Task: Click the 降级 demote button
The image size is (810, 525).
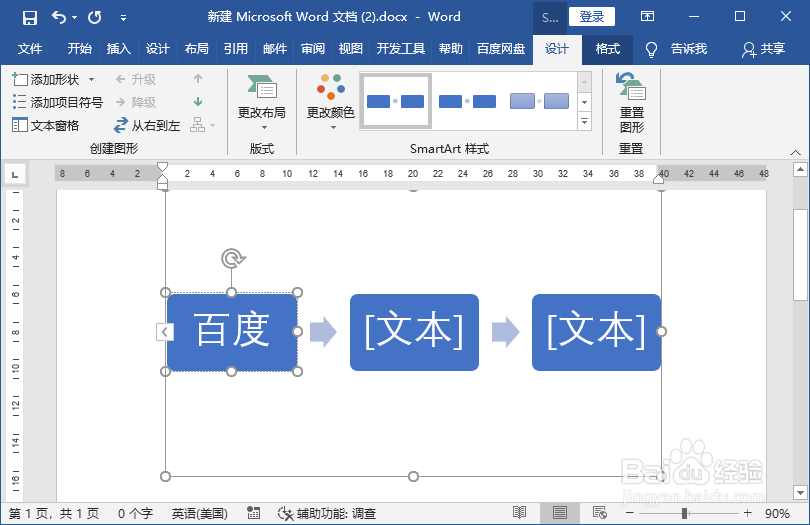Action: [x=135, y=102]
